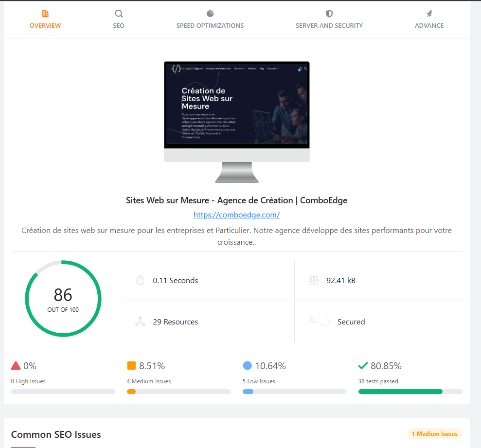Click the 86 score circle
The height and width of the screenshot is (448, 481).
pyautogui.click(x=63, y=298)
